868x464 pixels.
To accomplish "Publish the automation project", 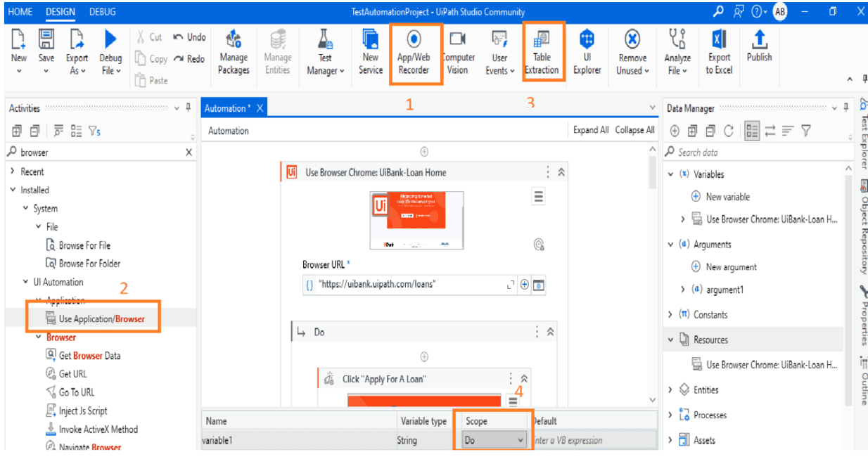I will coord(760,47).
